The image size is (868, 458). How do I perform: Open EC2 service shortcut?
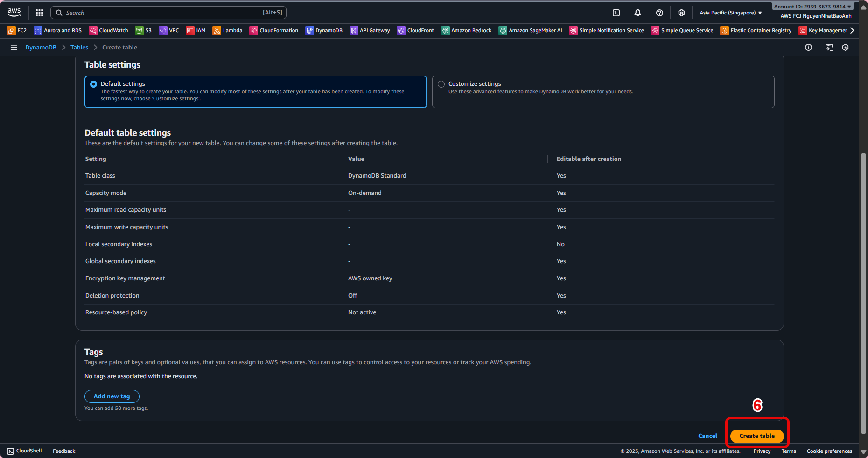coord(17,30)
